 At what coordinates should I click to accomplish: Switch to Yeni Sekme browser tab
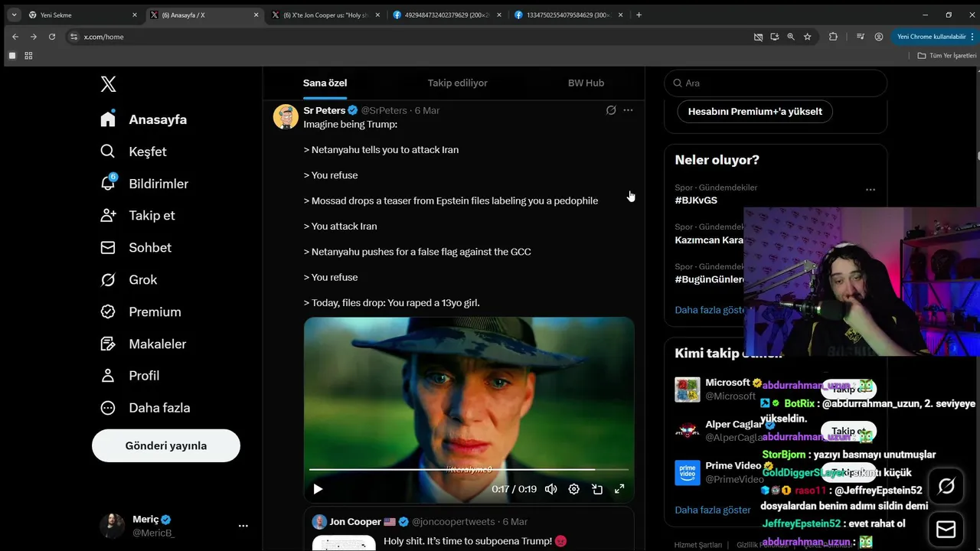coord(82,15)
